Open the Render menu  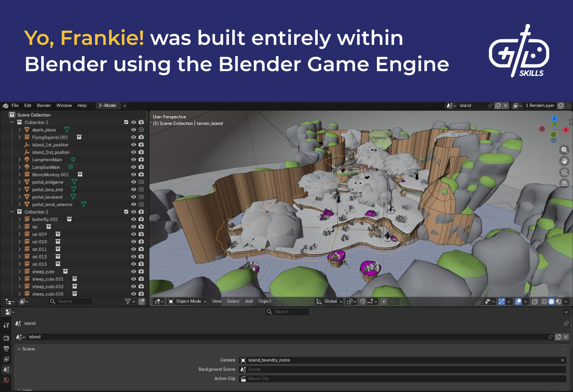[x=43, y=106]
